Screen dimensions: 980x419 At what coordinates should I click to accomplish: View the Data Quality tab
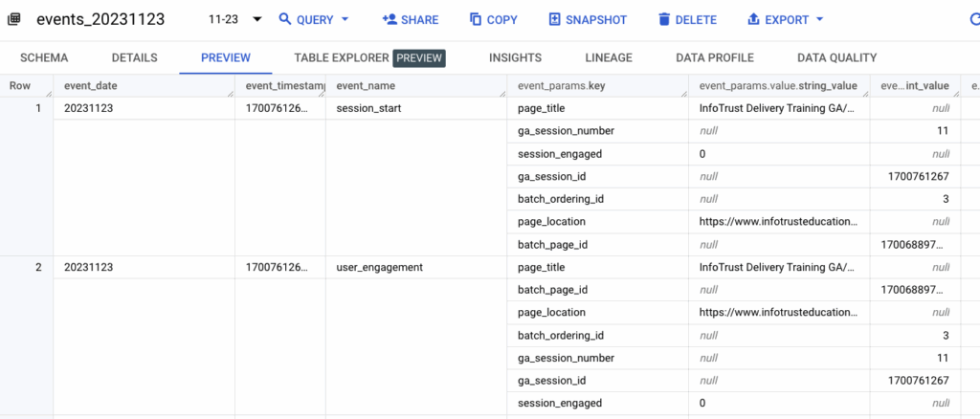[836, 58]
